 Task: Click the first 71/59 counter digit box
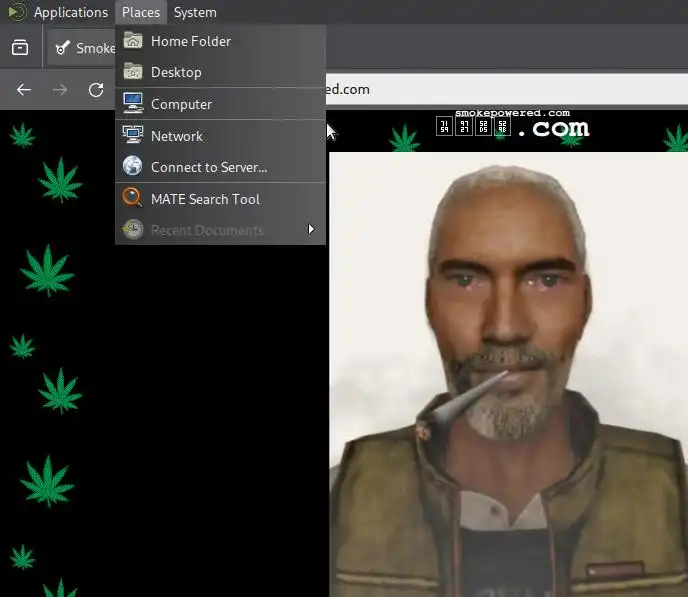[x=444, y=126]
